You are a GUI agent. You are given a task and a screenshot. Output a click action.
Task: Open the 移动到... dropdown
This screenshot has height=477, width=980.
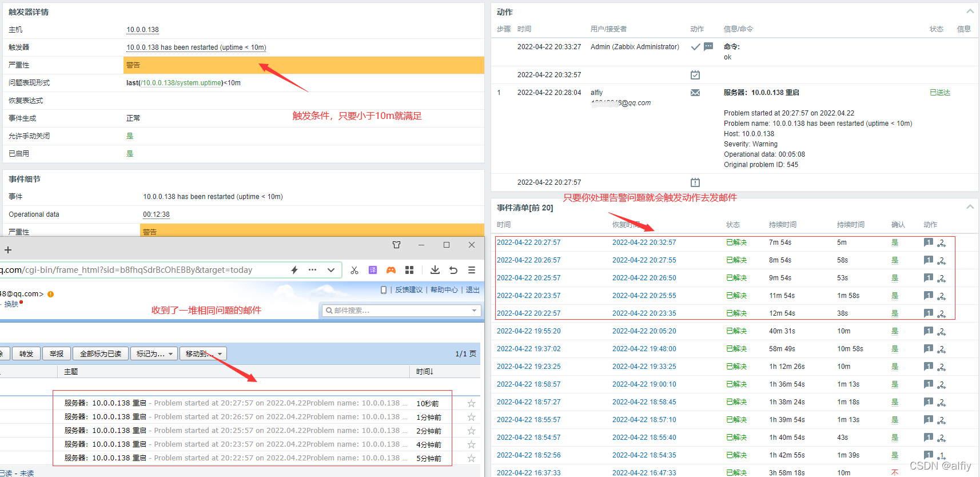click(x=203, y=354)
